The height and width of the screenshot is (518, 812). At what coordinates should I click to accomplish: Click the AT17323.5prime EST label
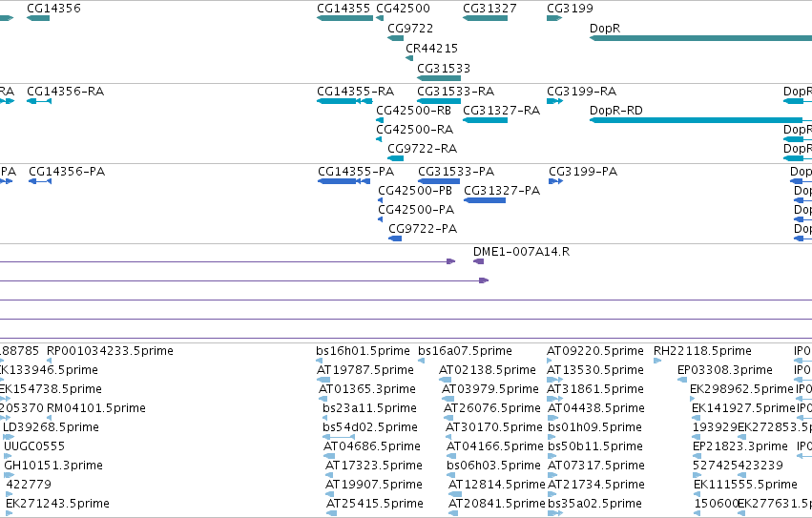(374, 466)
